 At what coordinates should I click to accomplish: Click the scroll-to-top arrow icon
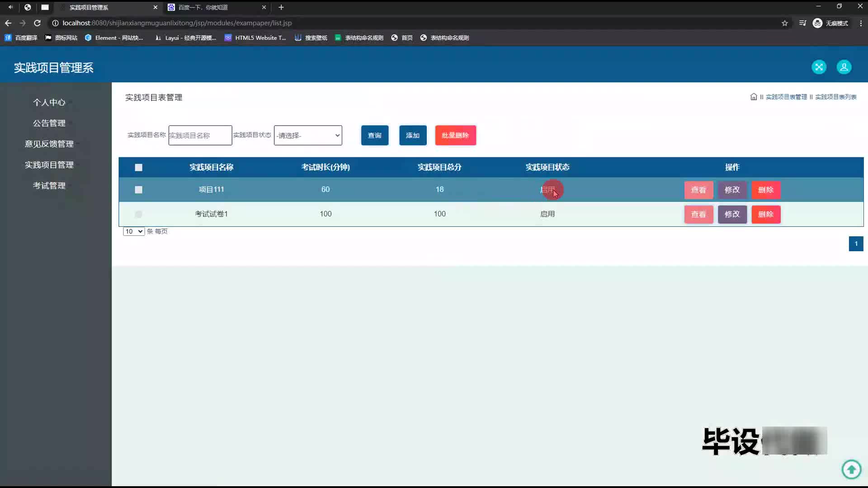point(851,469)
